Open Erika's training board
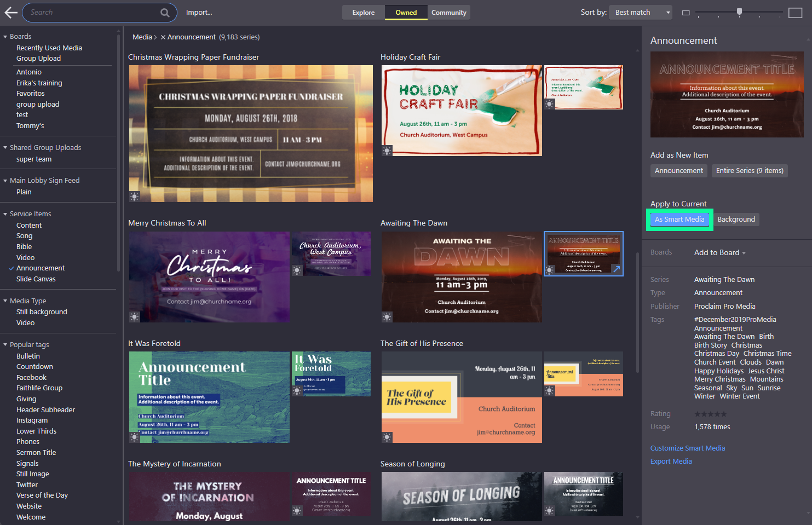Viewport: 812px width, 525px height. click(x=39, y=83)
